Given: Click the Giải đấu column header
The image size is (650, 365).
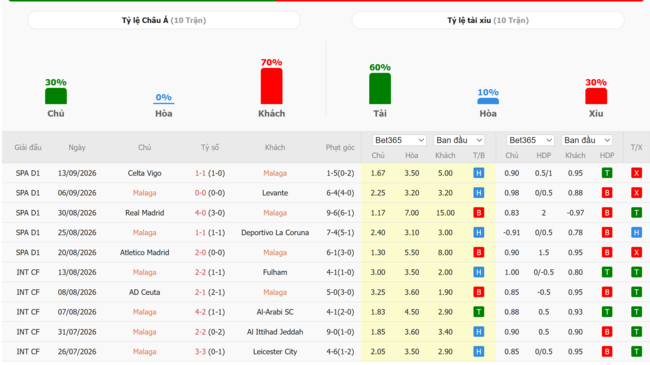Looking at the screenshot, I should [x=28, y=147].
